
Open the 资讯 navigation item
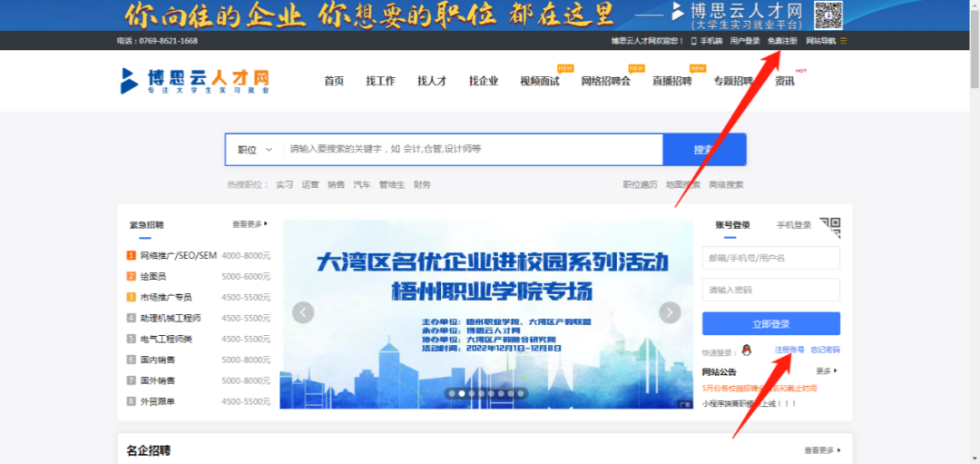(784, 81)
